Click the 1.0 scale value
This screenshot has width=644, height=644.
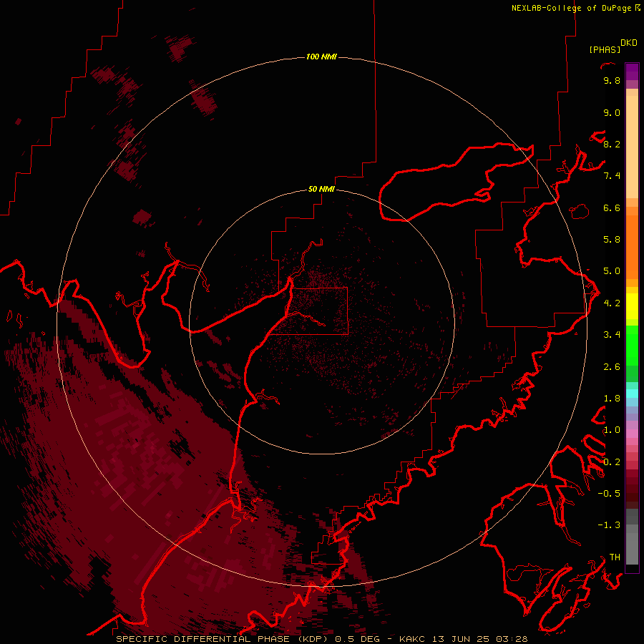(x=612, y=430)
